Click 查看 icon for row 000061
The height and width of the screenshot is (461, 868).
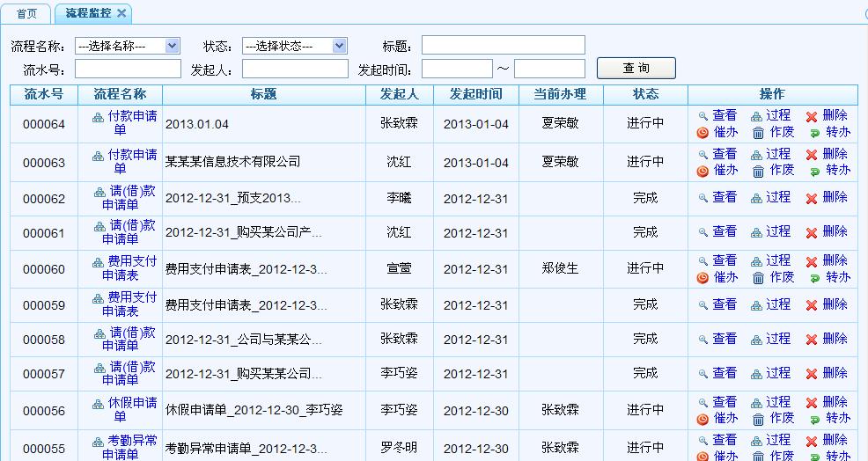tap(703, 232)
